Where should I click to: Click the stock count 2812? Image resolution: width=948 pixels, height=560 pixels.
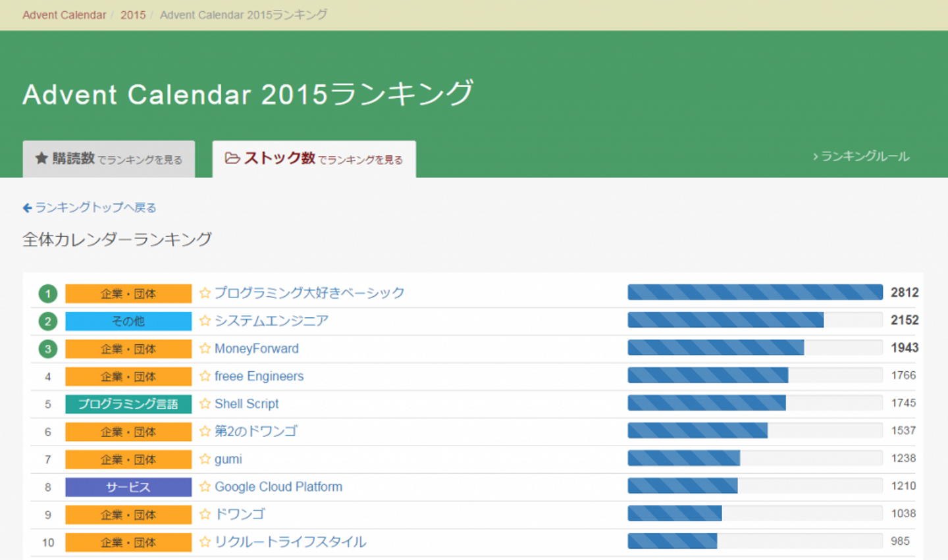905,292
